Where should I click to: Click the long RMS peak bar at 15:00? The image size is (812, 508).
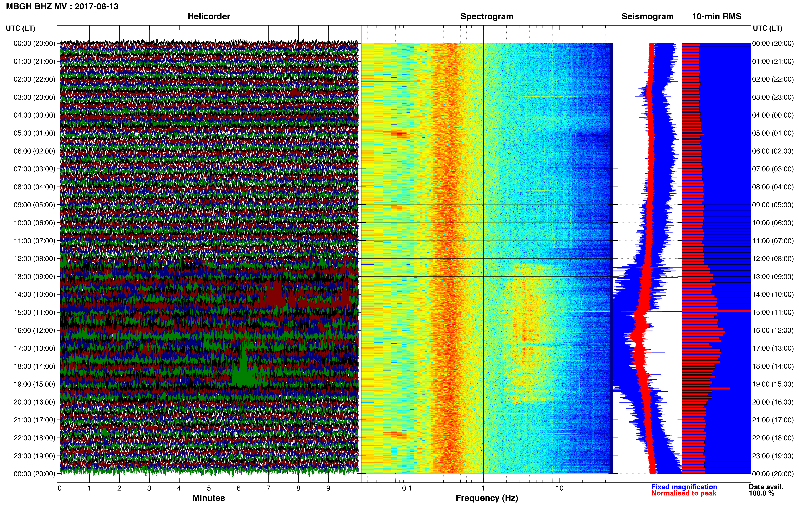pos(716,311)
